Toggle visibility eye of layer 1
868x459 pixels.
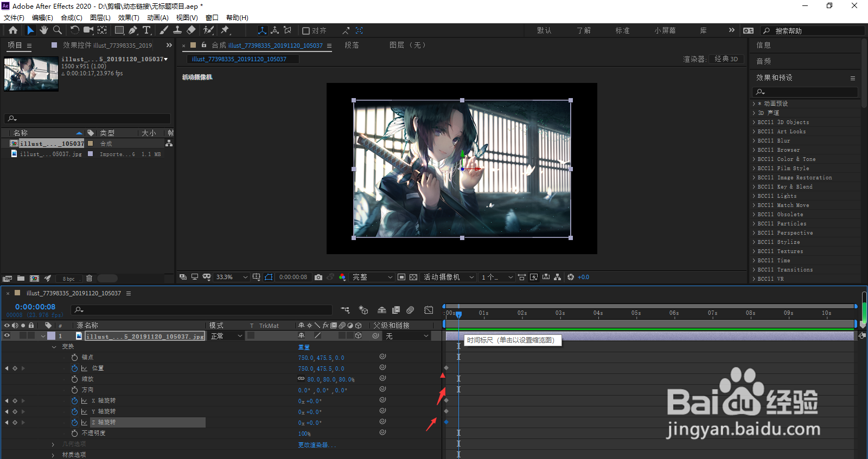[x=7, y=336]
